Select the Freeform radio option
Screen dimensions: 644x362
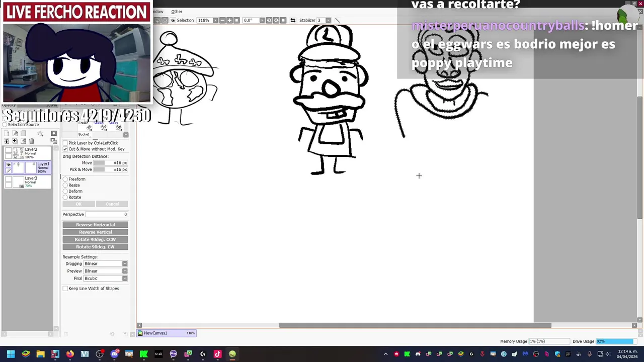coord(65,179)
